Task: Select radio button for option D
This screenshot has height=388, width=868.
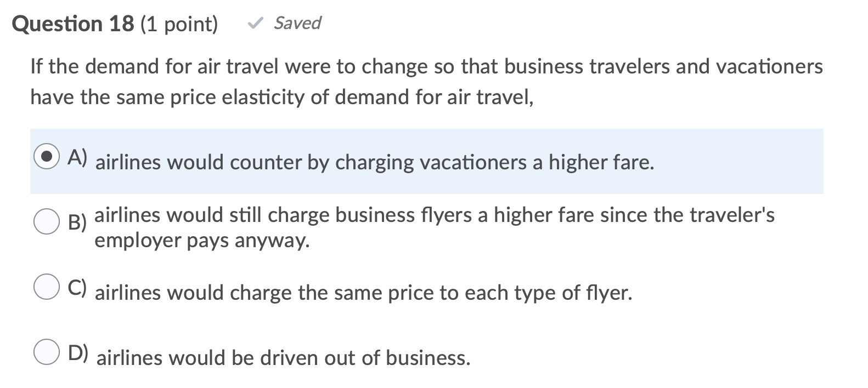Action: click(x=47, y=352)
